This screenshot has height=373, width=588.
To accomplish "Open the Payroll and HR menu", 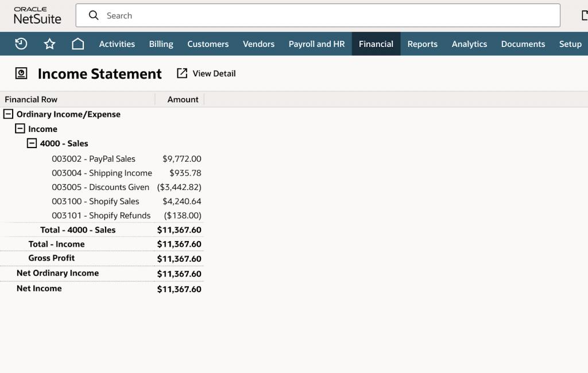I will [316, 44].
